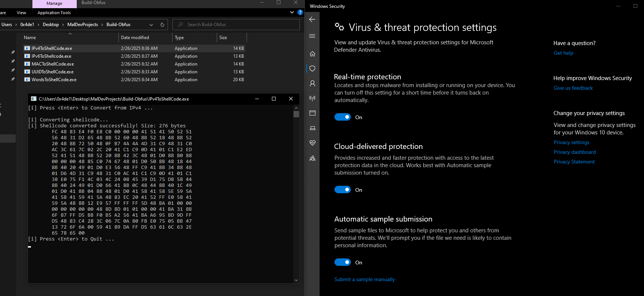
Task: Turn off Real-time protection toggle
Action: click(x=343, y=117)
